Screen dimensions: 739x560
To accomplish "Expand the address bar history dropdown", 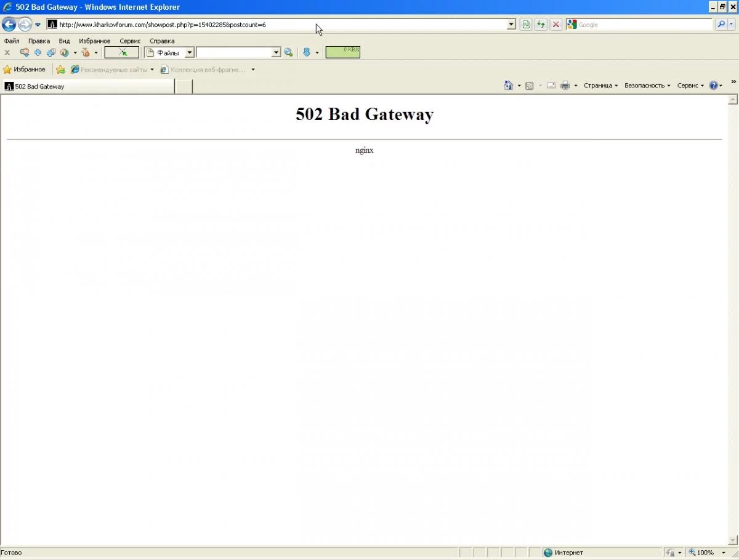I will pyautogui.click(x=511, y=25).
